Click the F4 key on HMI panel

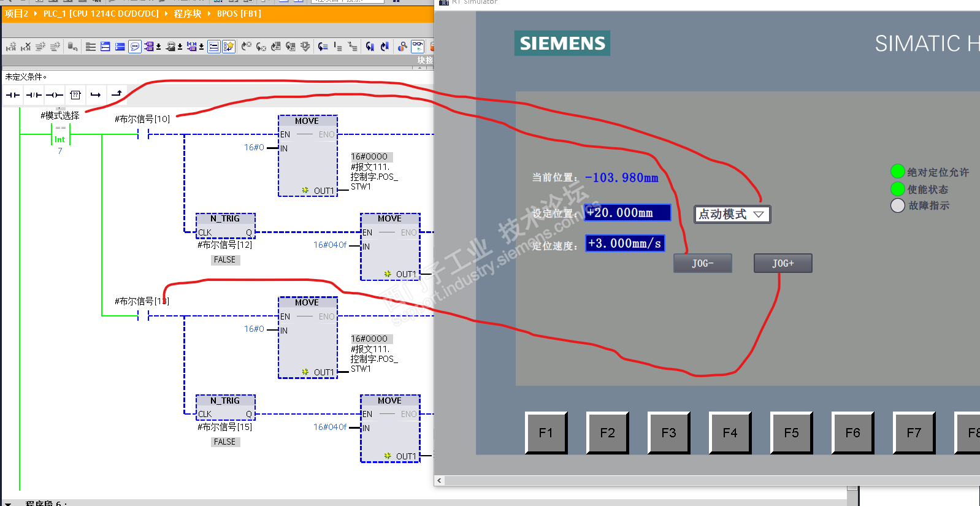point(730,433)
